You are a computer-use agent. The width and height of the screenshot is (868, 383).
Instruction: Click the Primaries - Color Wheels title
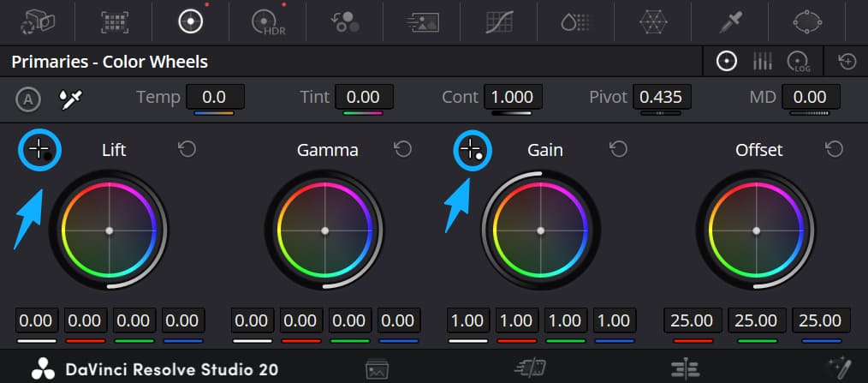110,62
